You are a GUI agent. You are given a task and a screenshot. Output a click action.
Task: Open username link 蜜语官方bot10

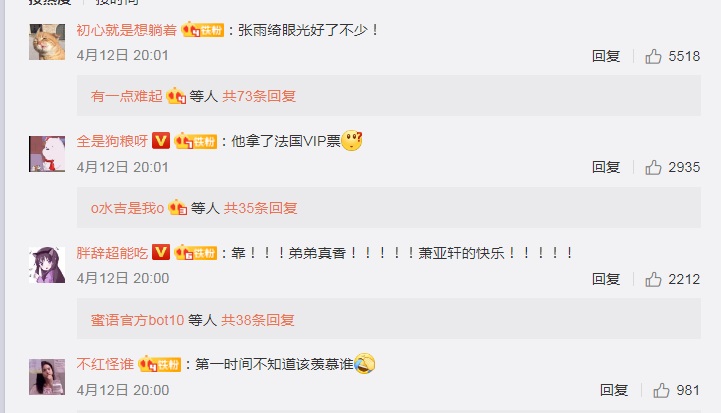click(137, 320)
